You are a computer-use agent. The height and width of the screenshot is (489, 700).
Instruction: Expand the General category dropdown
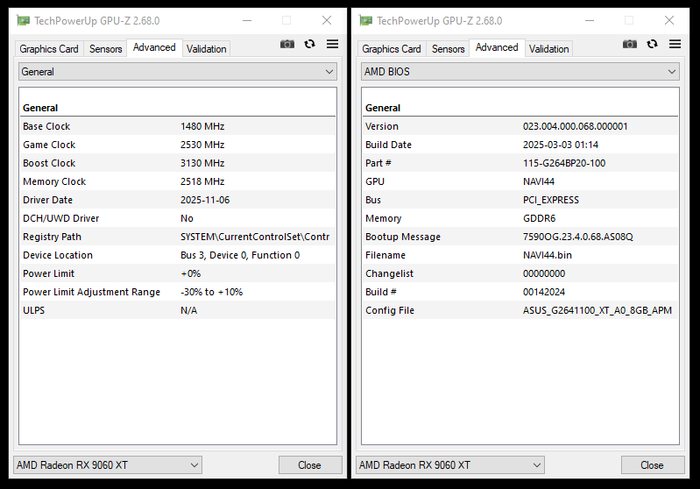click(178, 72)
